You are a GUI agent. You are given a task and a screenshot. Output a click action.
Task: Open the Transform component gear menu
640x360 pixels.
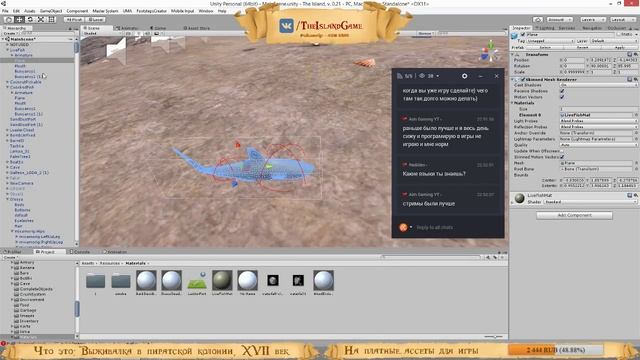[x=635, y=54]
